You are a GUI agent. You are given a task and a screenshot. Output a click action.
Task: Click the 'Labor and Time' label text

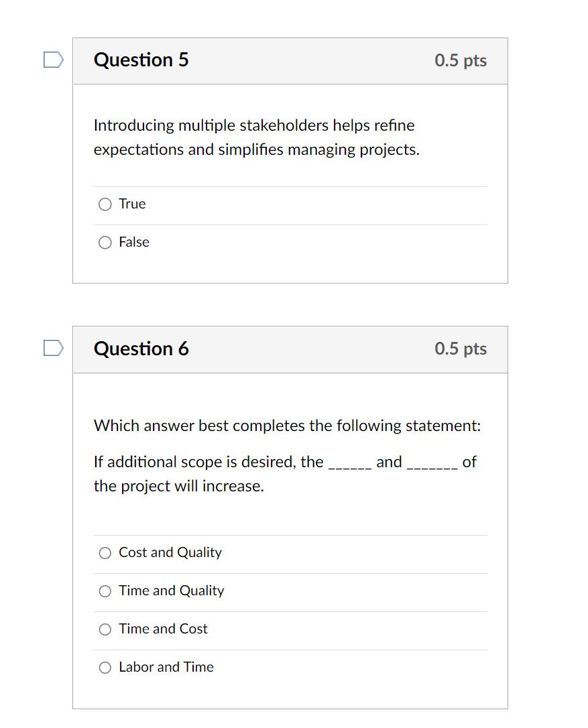tap(166, 667)
